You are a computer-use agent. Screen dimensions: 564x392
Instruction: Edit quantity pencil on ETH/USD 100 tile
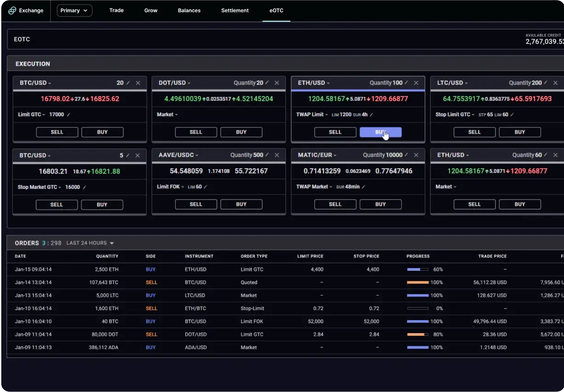click(406, 83)
